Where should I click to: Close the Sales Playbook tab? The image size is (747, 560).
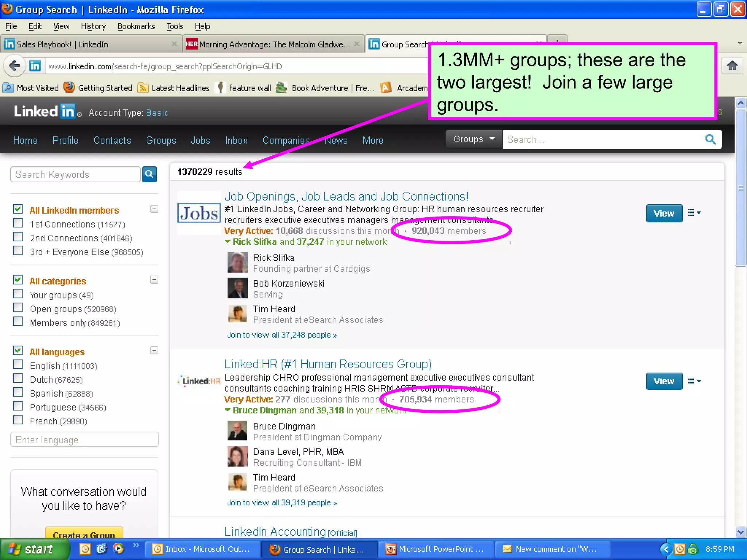(174, 44)
